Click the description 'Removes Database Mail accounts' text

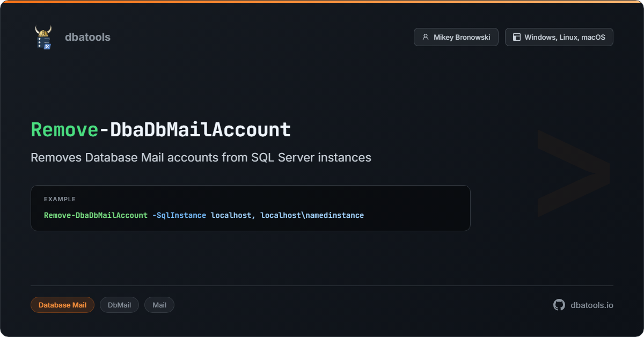[201, 158]
